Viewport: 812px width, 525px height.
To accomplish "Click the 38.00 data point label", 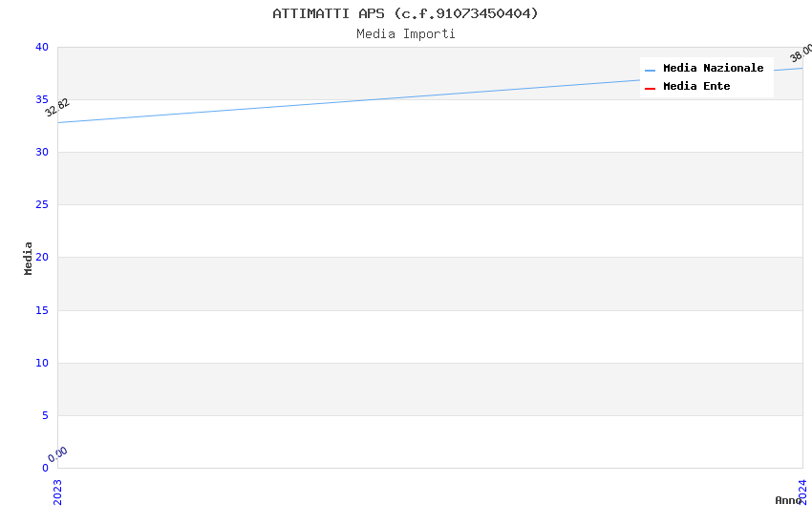I will coord(801,53).
